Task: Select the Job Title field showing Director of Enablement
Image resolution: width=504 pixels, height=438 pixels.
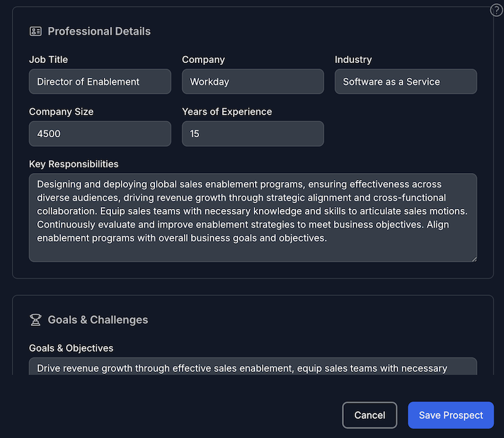Action: coord(100,81)
